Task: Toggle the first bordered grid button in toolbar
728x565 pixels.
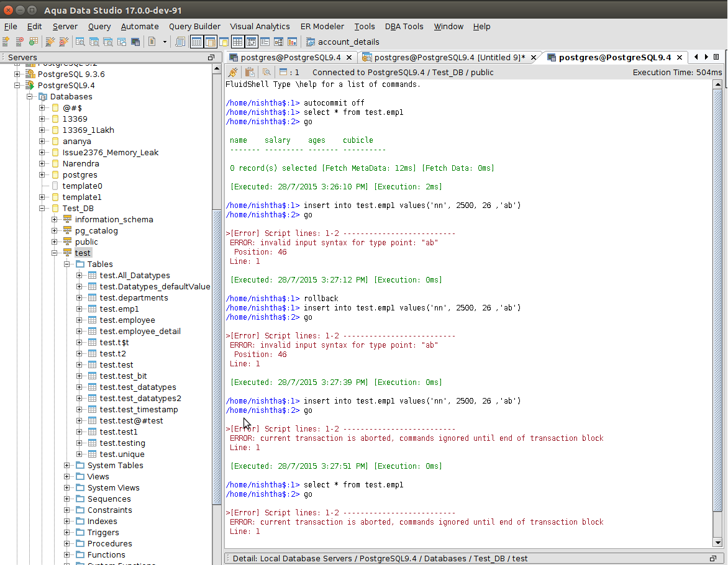Action: point(196,42)
